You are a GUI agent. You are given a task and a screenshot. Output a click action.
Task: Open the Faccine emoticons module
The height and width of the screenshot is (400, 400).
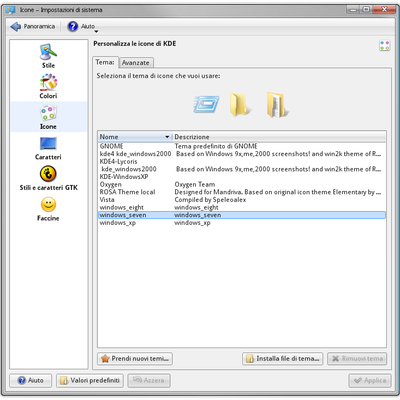pos(48,209)
